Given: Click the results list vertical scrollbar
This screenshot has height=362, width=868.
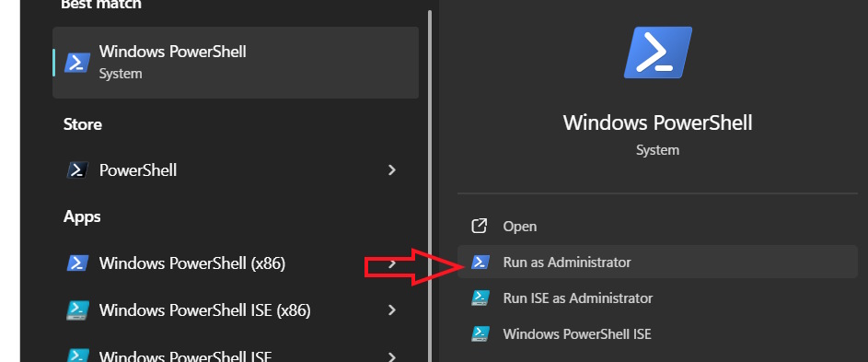Looking at the screenshot, I should coord(430,186).
